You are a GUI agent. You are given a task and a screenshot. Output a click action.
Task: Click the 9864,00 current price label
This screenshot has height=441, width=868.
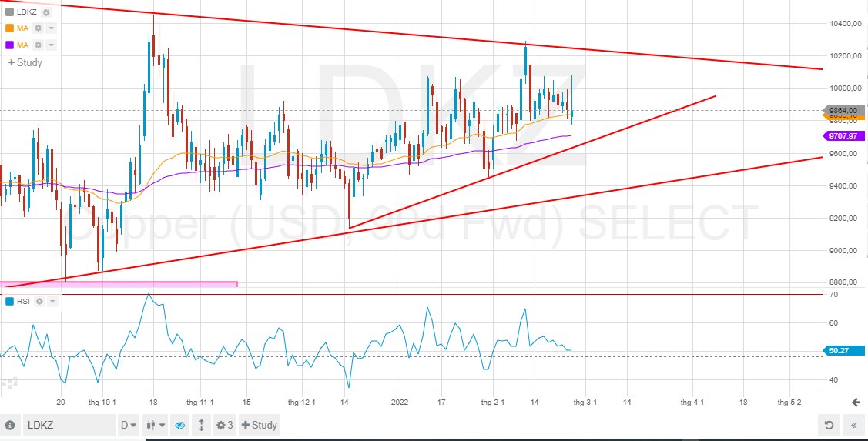click(x=845, y=110)
